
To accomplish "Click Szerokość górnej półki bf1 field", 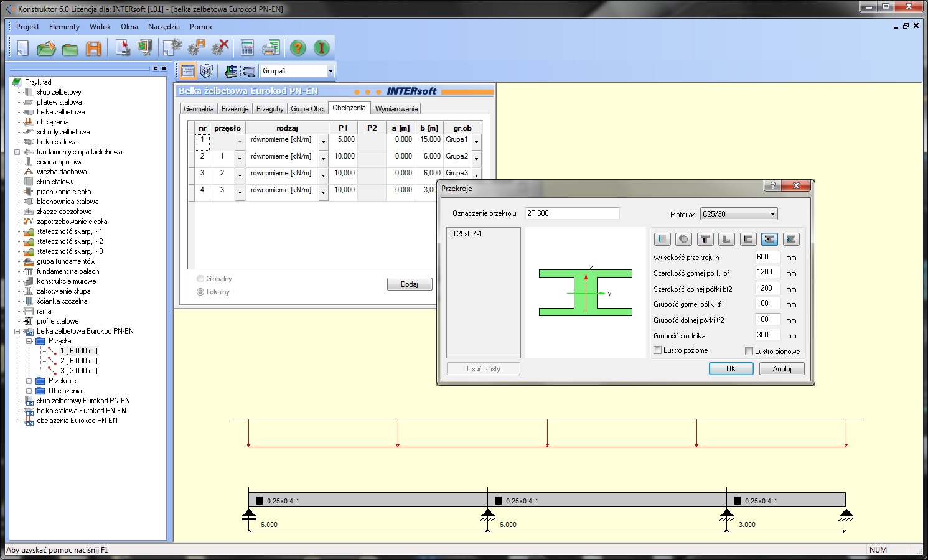I will click(x=767, y=273).
